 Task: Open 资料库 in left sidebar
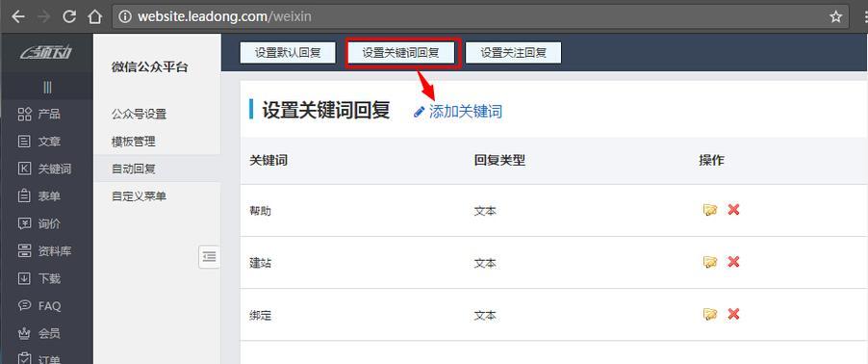click(46, 251)
